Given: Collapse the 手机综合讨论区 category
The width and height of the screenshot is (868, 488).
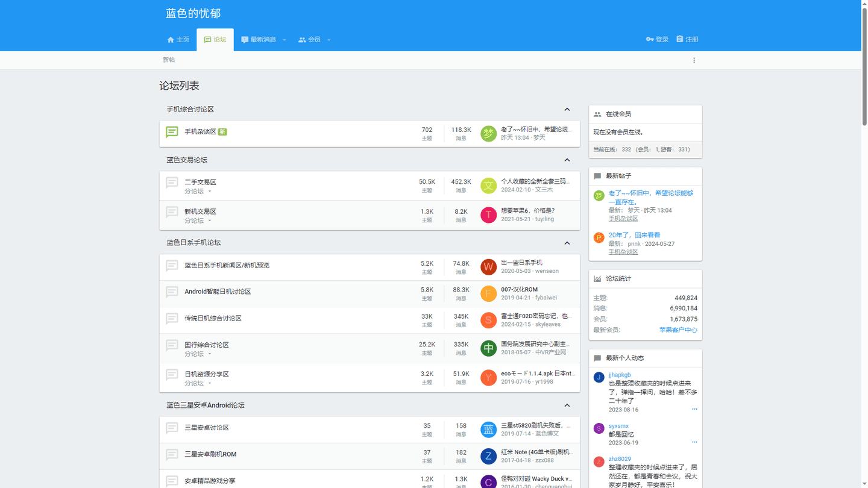Looking at the screenshot, I should click(567, 110).
